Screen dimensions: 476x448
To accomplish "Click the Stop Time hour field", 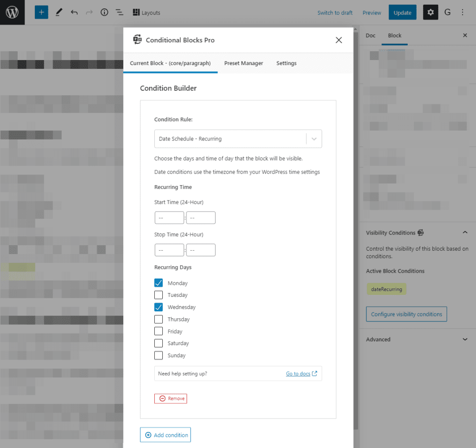I will (x=169, y=250).
